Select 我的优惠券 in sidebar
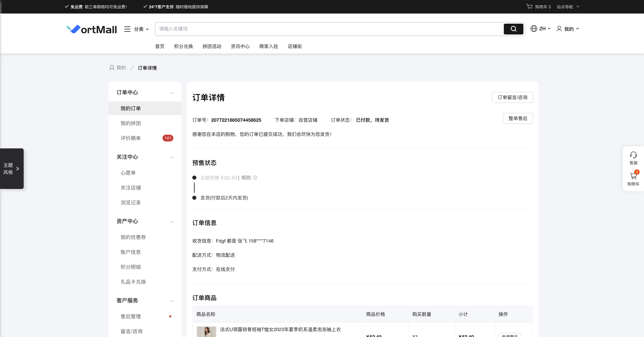 click(x=133, y=237)
